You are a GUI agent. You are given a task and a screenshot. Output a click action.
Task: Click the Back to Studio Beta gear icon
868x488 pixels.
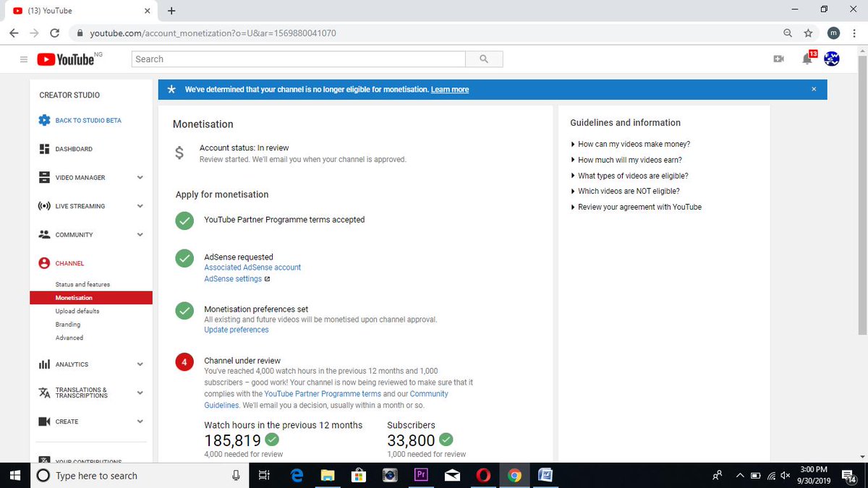(x=44, y=120)
